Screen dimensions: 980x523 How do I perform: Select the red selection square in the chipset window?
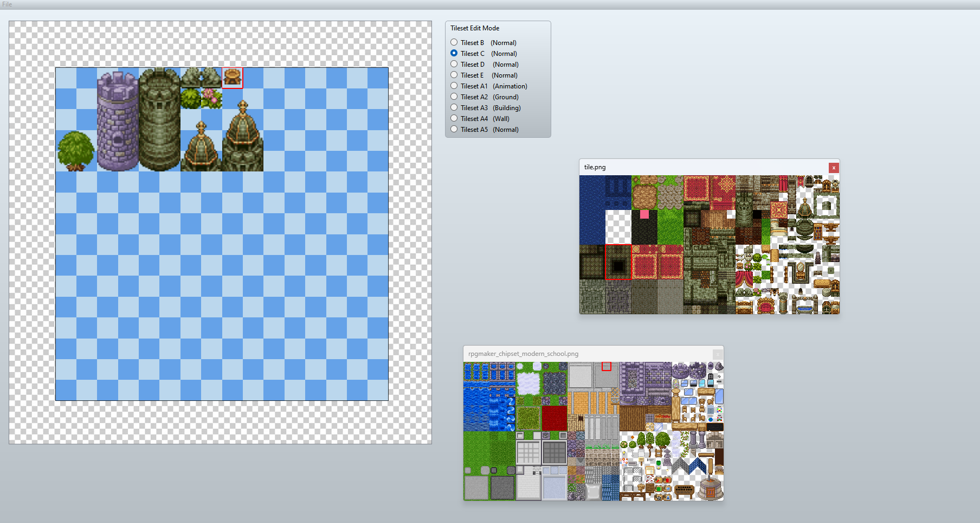607,366
